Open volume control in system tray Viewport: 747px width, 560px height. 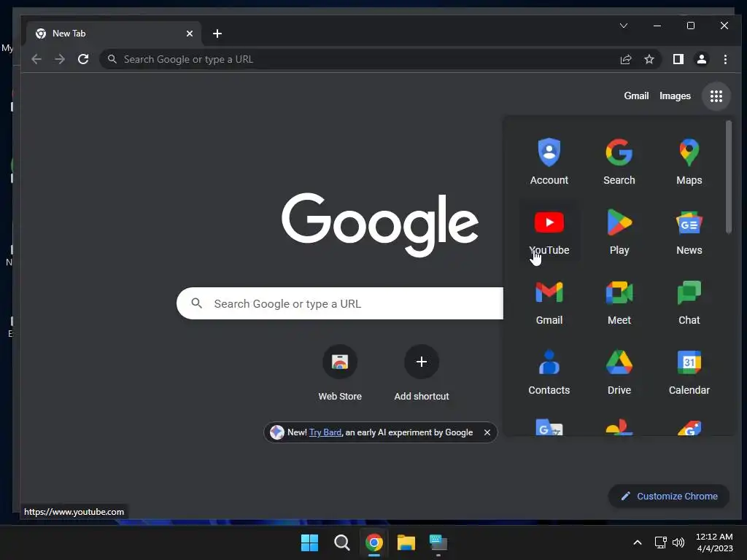click(x=678, y=542)
